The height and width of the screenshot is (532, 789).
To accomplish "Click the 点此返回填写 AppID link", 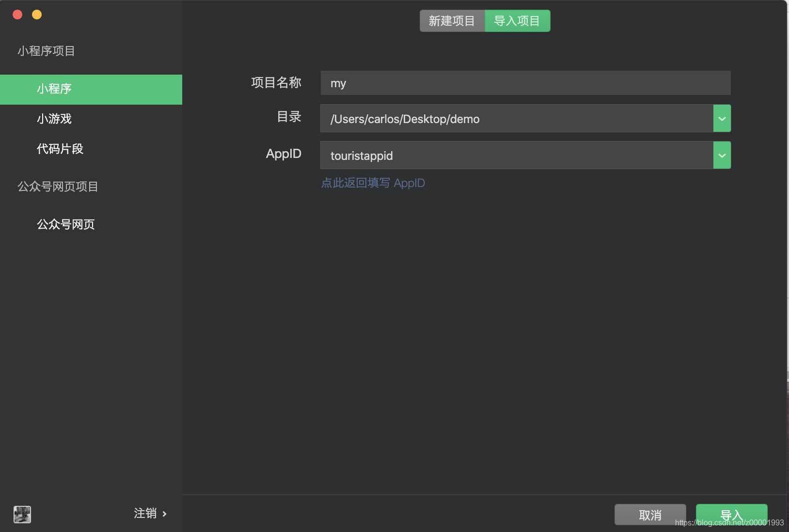I will (373, 183).
